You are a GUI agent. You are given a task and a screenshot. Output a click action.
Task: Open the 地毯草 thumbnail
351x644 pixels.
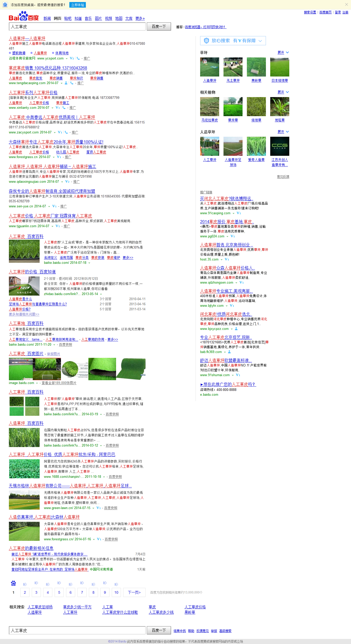point(280,107)
